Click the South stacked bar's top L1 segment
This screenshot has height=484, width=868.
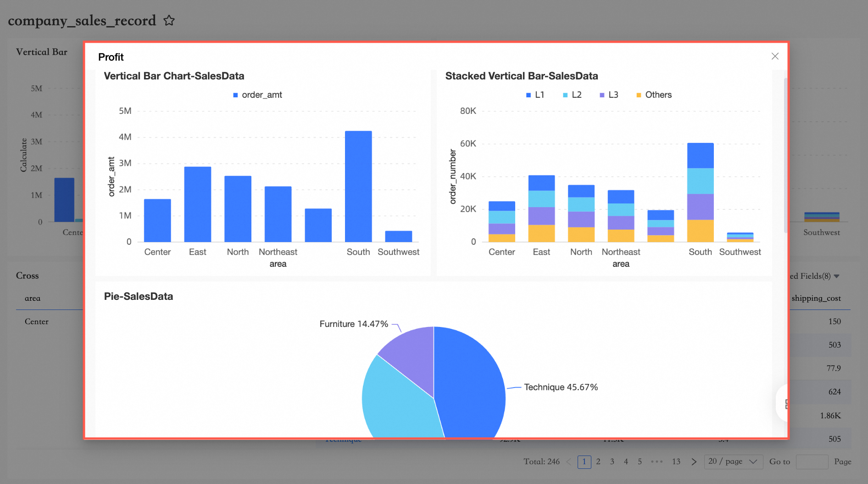700,156
